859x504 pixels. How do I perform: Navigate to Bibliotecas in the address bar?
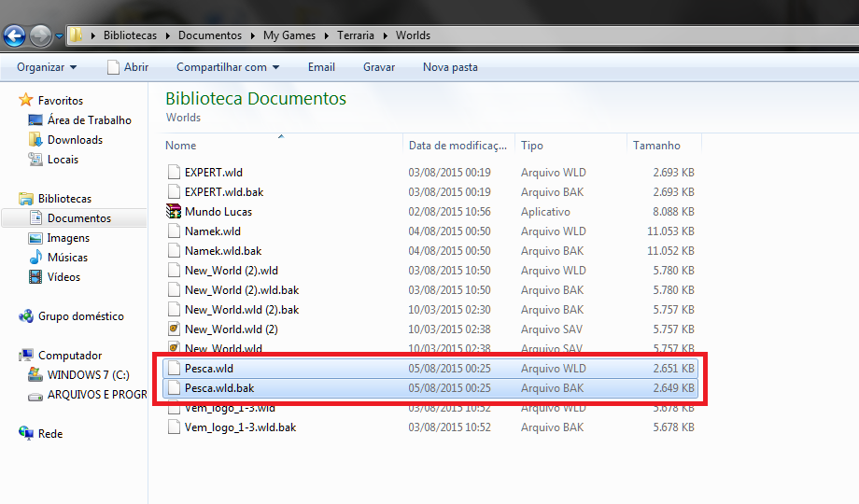[130, 35]
